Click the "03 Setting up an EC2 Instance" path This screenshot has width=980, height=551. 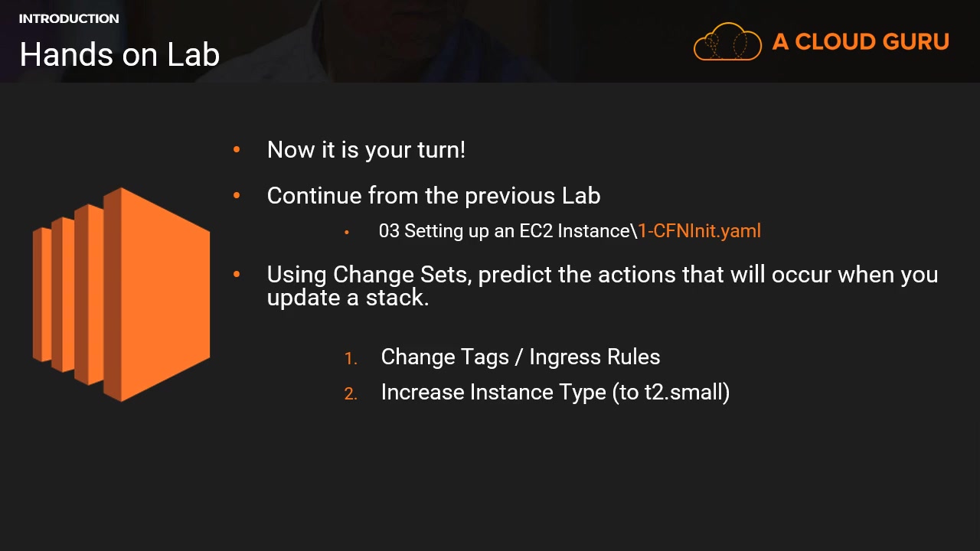click(x=505, y=231)
